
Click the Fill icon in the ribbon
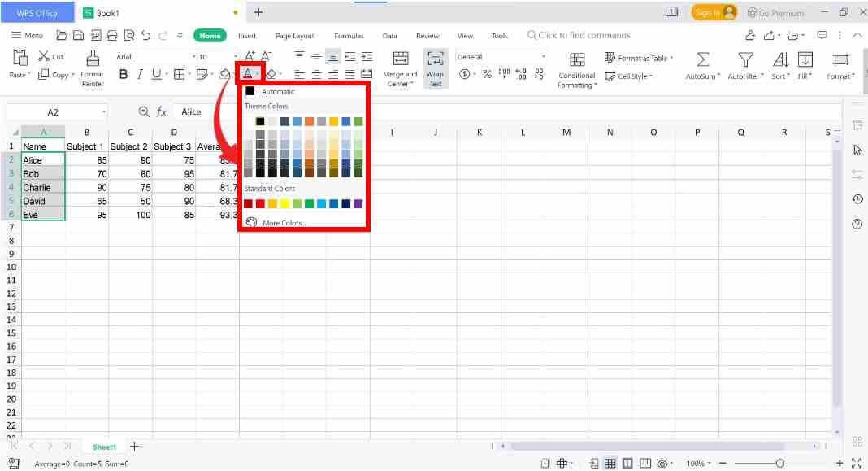pos(804,64)
